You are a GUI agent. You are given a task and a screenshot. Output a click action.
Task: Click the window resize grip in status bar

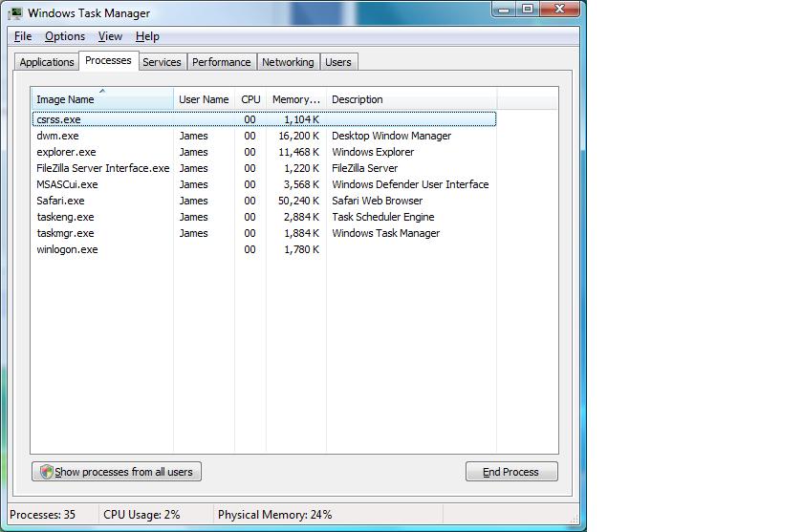click(575, 520)
